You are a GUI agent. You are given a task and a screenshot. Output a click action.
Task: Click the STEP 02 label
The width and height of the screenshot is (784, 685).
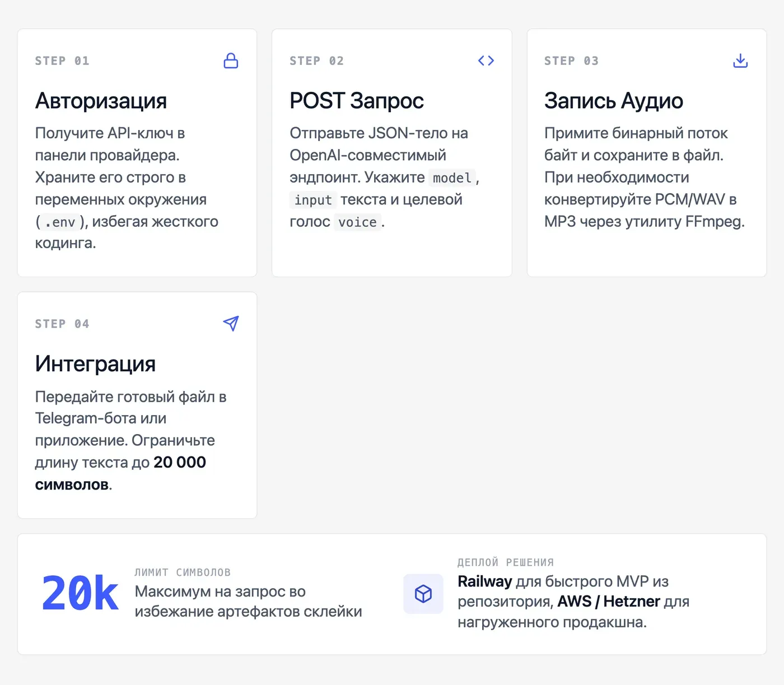317,60
